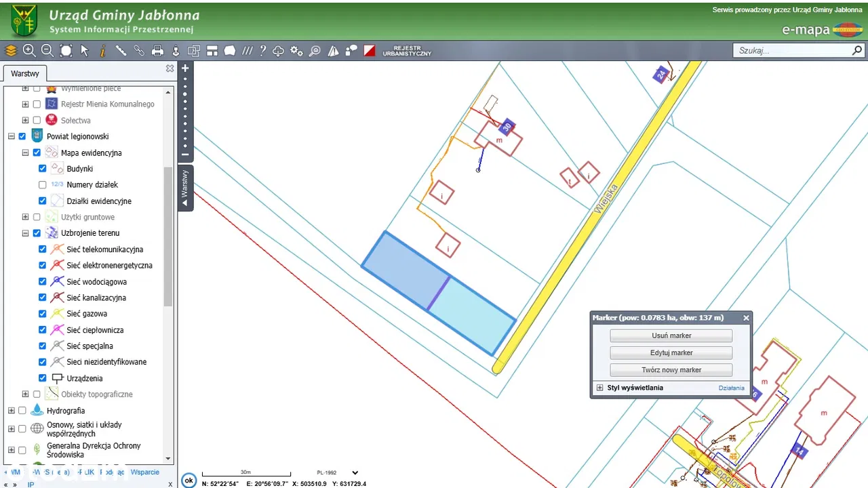This screenshot has height=488, width=868.
Task: Uncheck the Budynki layer checkbox
Action: [43, 169]
